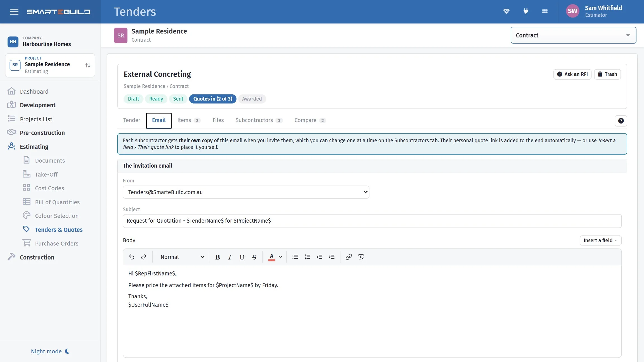Click the Trash button
This screenshot has width=644, height=362.
607,74
